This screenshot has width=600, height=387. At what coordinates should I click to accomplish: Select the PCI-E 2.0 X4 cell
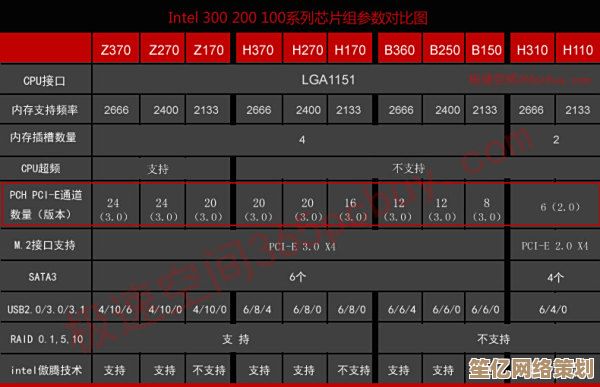point(555,246)
